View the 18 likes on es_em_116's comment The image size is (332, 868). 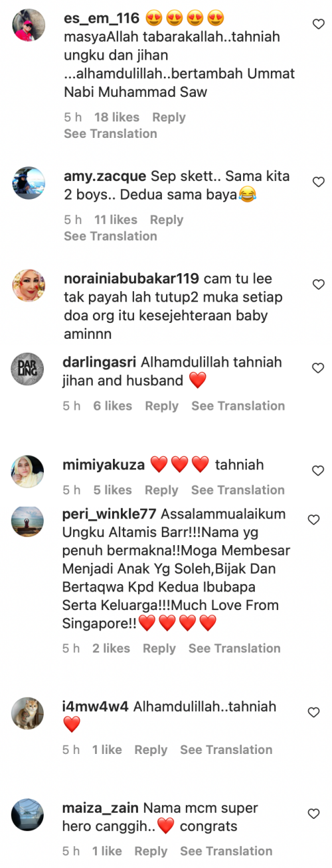point(117,117)
